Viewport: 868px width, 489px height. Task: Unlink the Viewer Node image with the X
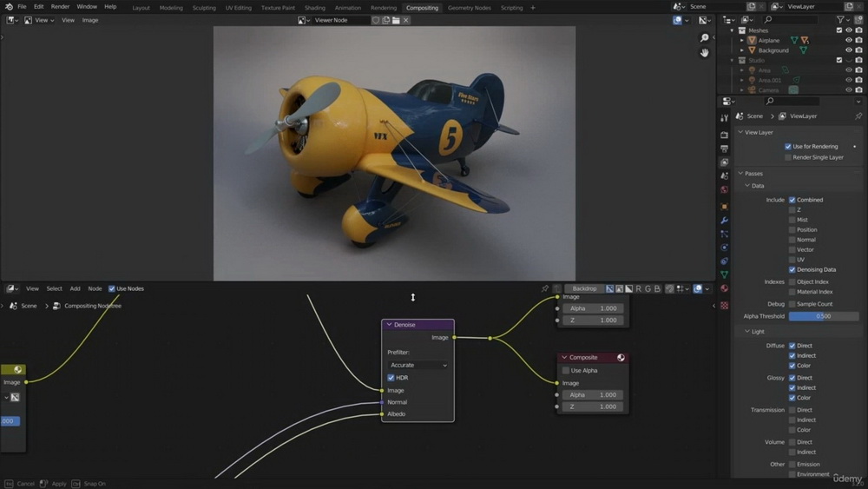(405, 20)
